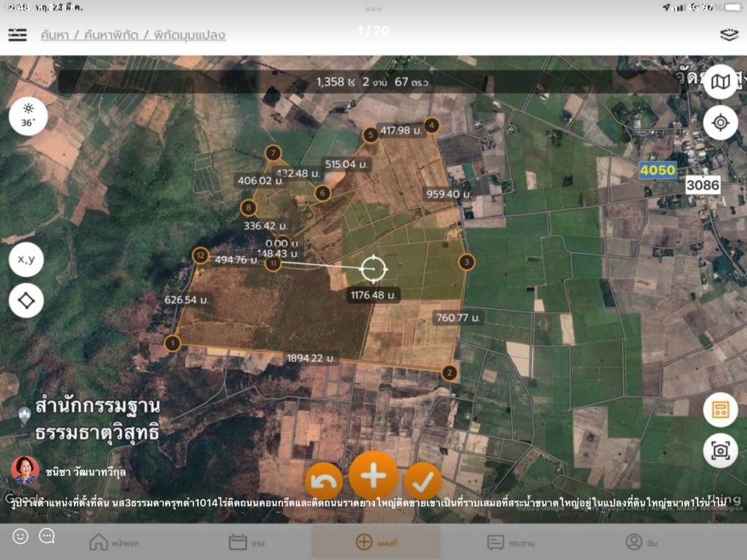Confirm the plotted land area
Screen dimensions: 747x560
tap(423, 482)
